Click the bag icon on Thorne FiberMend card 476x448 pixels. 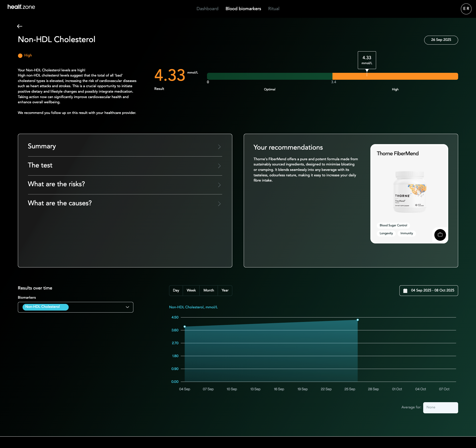coord(440,235)
